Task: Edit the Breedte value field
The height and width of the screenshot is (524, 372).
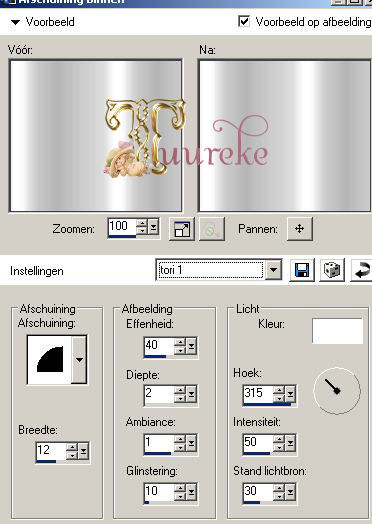Action: click(x=51, y=450)
